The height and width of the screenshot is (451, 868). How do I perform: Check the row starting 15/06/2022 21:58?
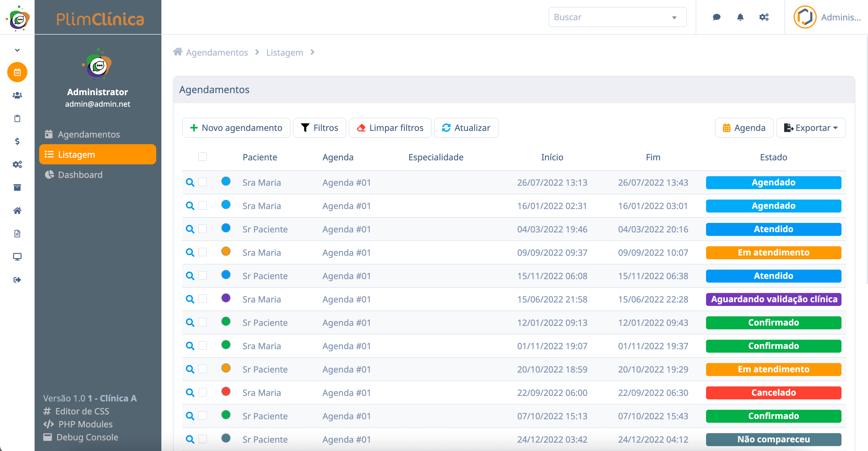point(203,299)
